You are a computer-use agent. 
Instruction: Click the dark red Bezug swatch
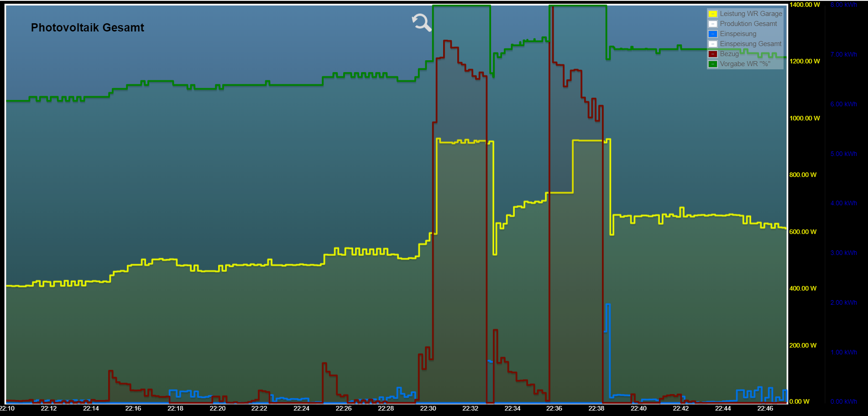click(x=713, y=54)
